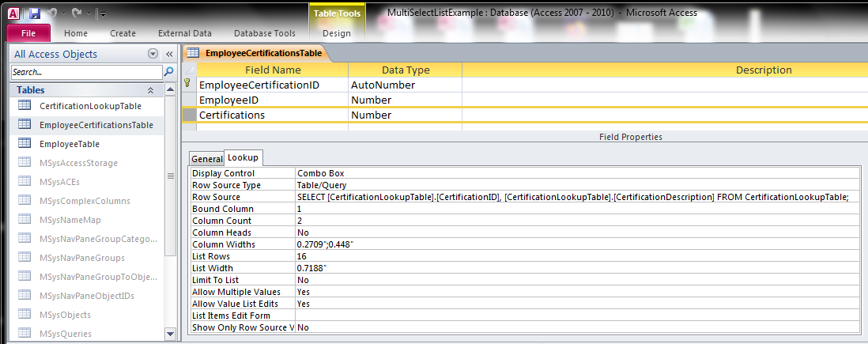
Task: Select the EmployeeCertificationID field name cell
Action: tap(273, 85)
